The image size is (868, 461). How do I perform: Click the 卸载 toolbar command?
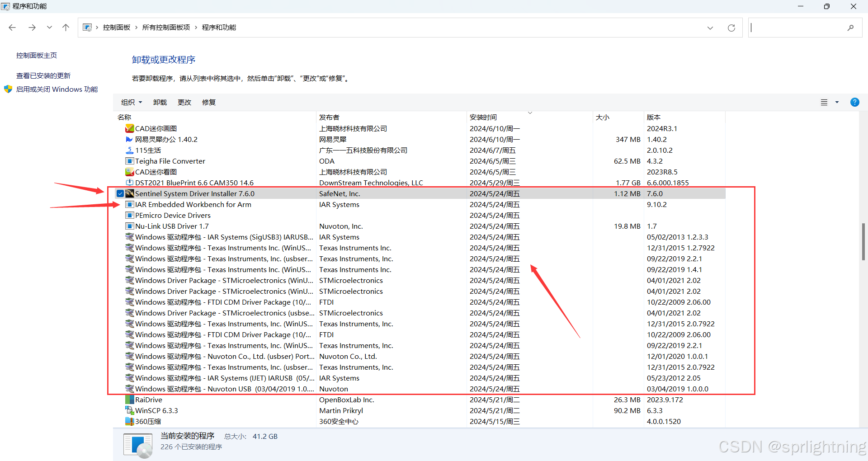(x=160, y=102)
